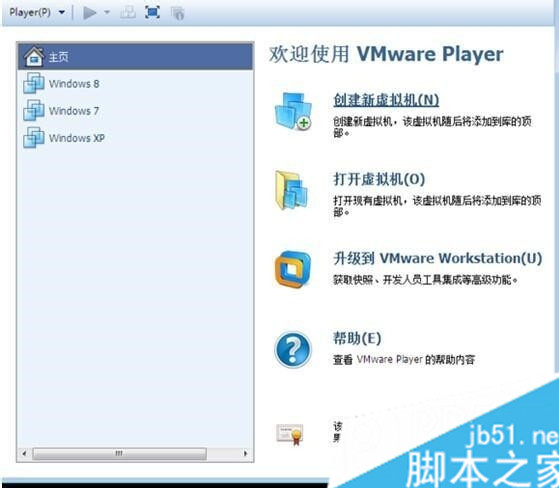
Task: Click the Unity mode toolbar icon
Action: pyautogui.click(x=177, y=13)
